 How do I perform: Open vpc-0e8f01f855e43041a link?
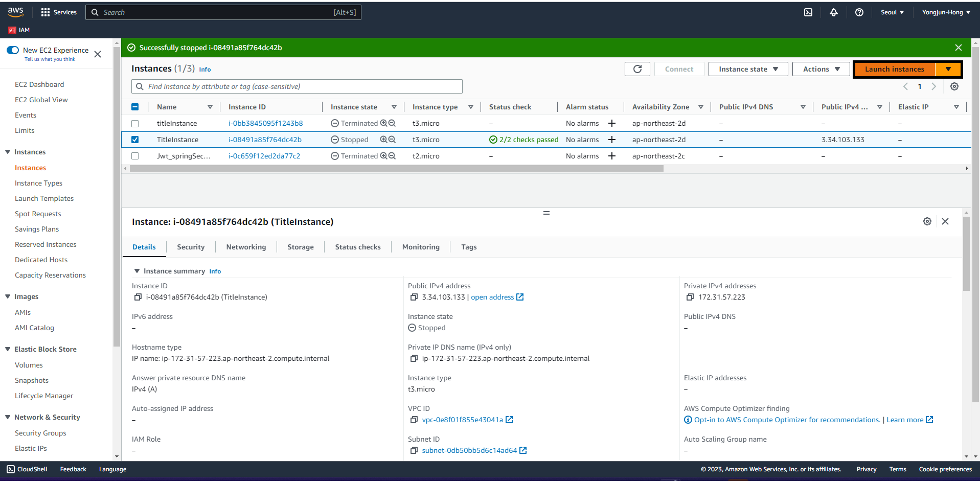pyautogui.click(x=467, y=420)
